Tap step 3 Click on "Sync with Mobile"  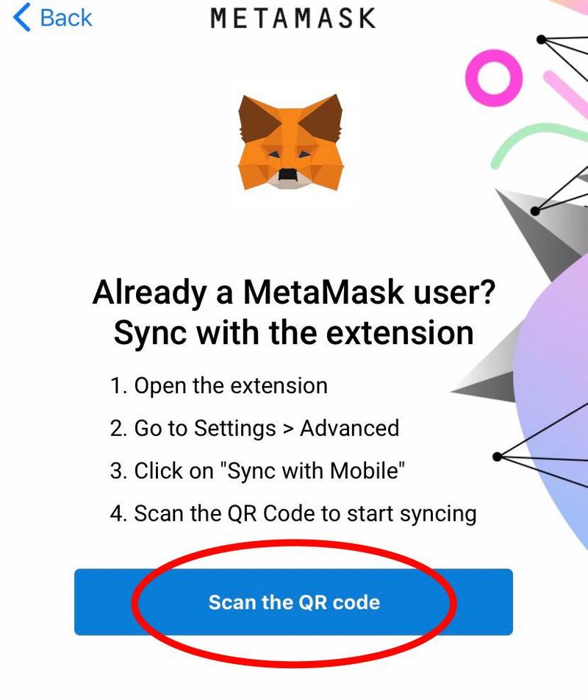point(257,471)
